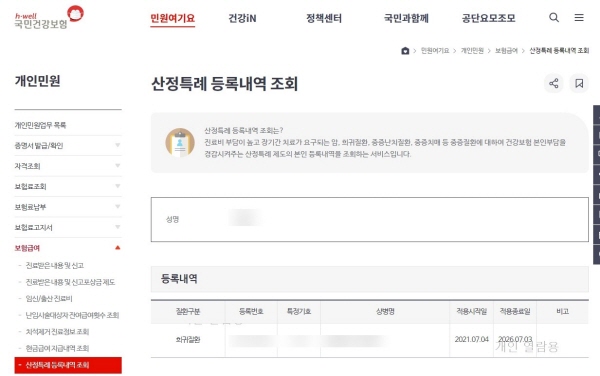Expand 증명서 발급/확인 sidebar arrow
The image size is (600, 376).
coord(117,145)
